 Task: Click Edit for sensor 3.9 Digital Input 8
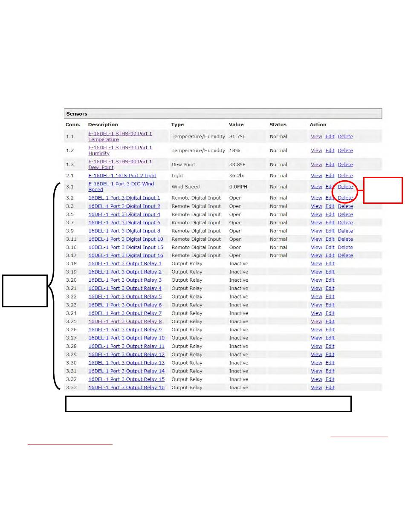tap(330, 231)
